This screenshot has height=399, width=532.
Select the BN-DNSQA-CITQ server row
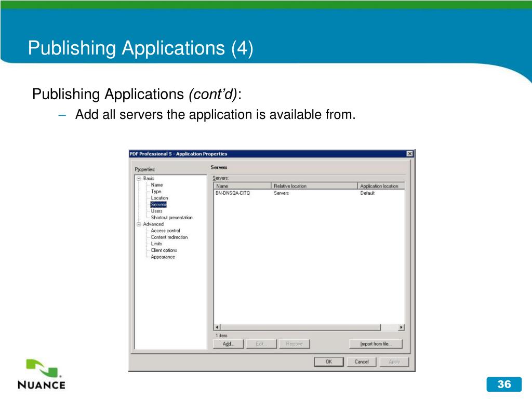(309, 193)
